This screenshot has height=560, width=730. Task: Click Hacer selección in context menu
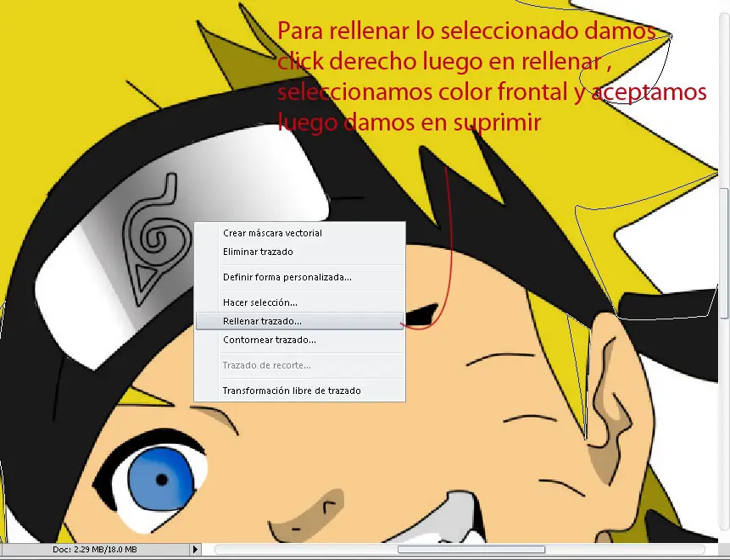pos(300,302)
